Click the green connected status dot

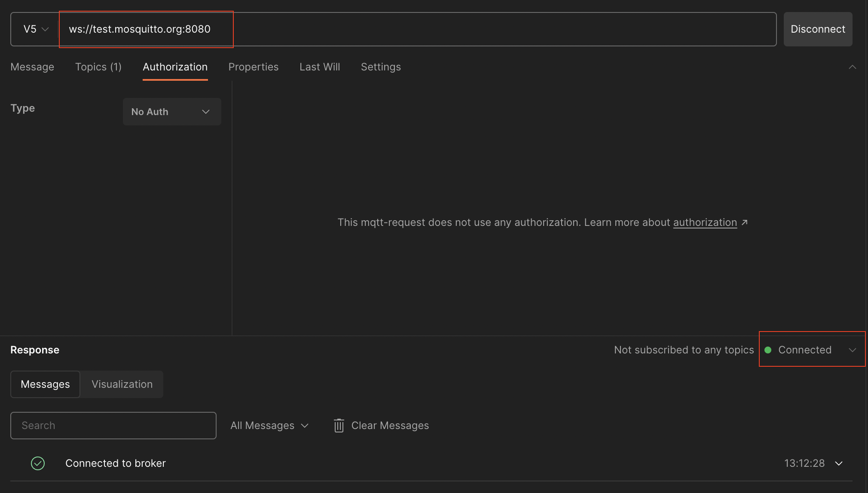pyautogui.click(x=769, y=350)
